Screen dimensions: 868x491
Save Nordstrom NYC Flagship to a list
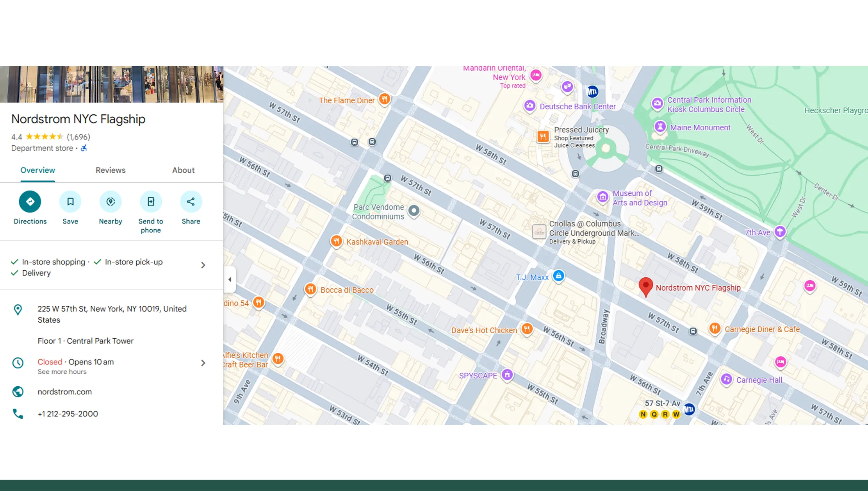(70, 202)
